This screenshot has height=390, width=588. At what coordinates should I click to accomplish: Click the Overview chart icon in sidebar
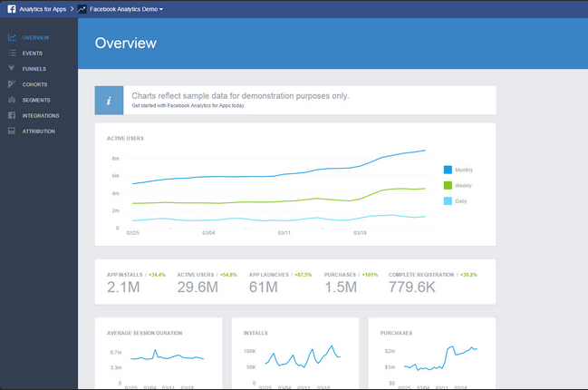pos(11,37)
